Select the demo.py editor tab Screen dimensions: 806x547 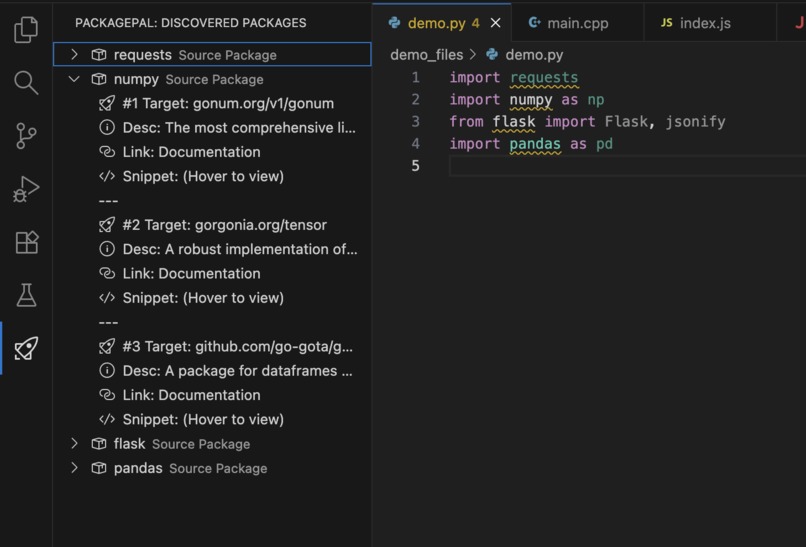[442, 23]
